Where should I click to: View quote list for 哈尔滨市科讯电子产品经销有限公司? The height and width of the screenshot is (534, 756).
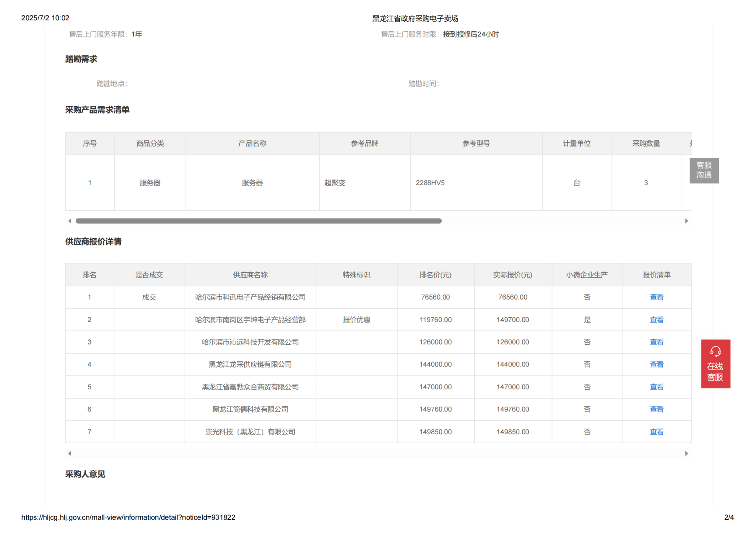pyautogui.click(x=656, y=297)
